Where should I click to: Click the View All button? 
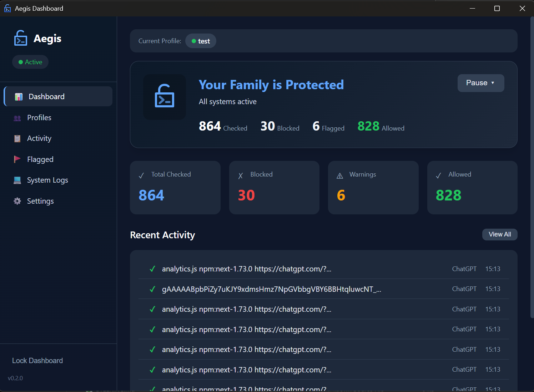(x=499, y=234)
